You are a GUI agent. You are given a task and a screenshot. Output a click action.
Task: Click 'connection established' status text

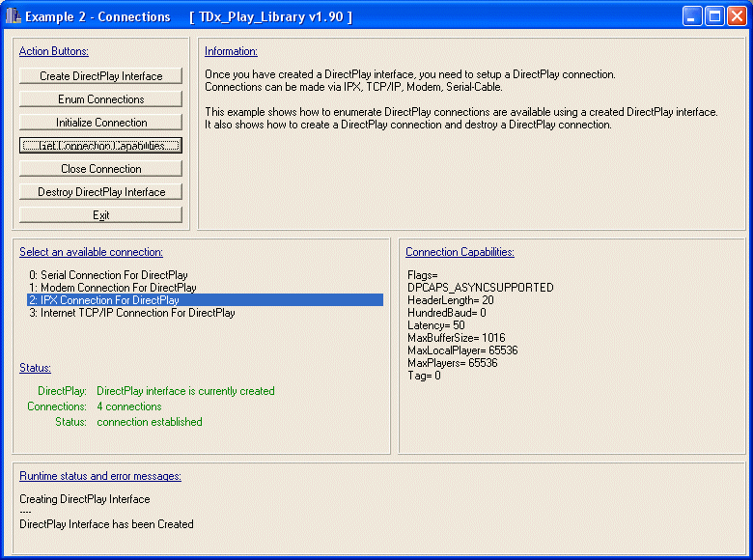pos(150,422)
